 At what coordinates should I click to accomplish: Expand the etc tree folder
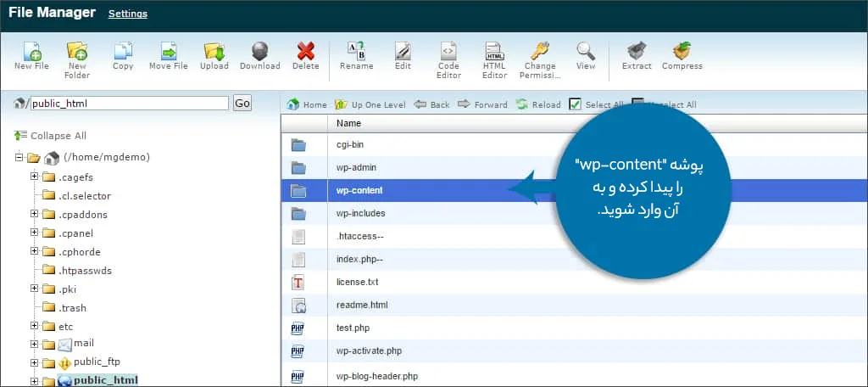[x=34, y=325]
